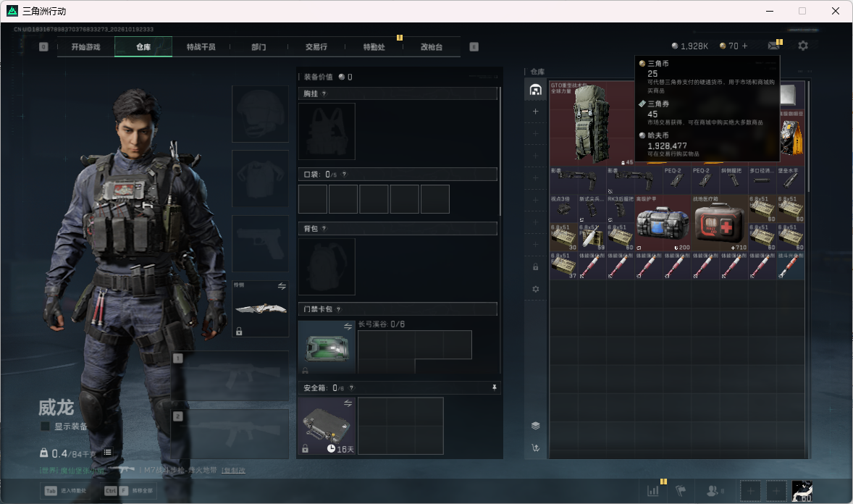
Task: Add Triangle Coins with the plus button
Action: coord(744,46)
